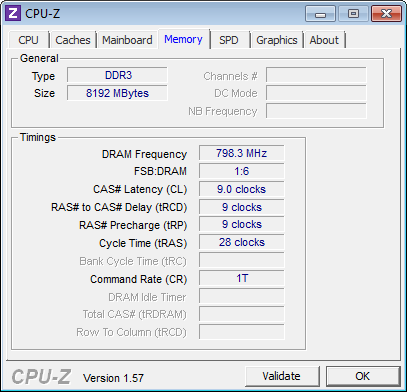Open the About tab
This screenshot has width=407, height=392.
[x=324, y=40]
